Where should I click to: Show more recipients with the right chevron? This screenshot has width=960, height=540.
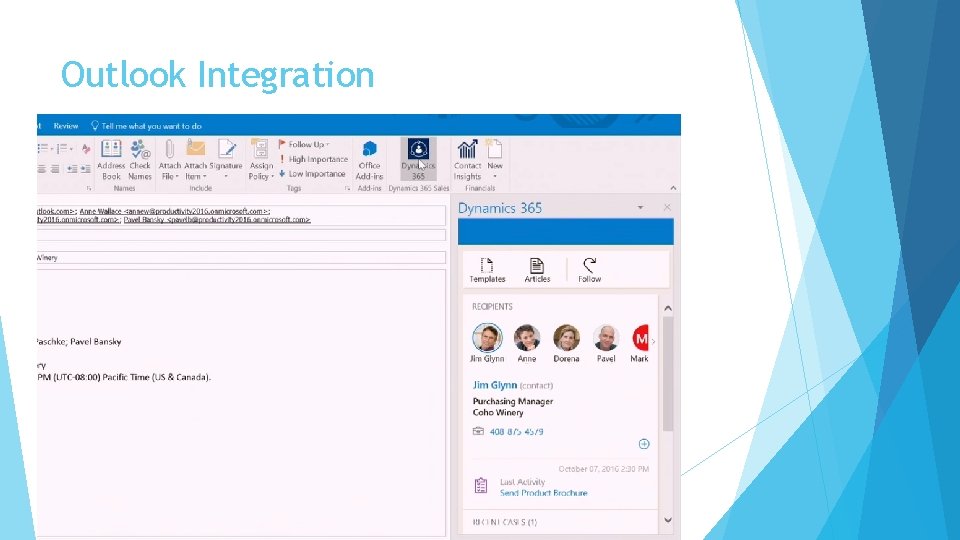point(653,341)
